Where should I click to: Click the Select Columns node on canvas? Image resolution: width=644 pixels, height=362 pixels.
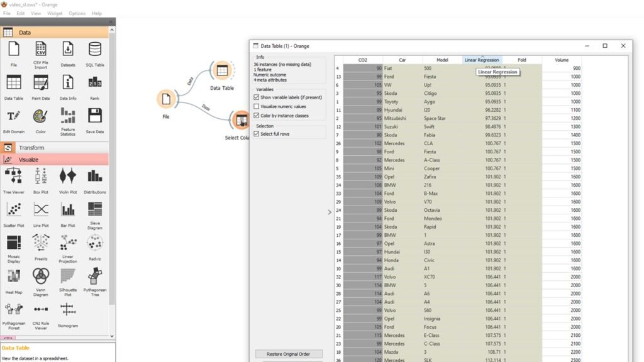[x=241, y=120]
